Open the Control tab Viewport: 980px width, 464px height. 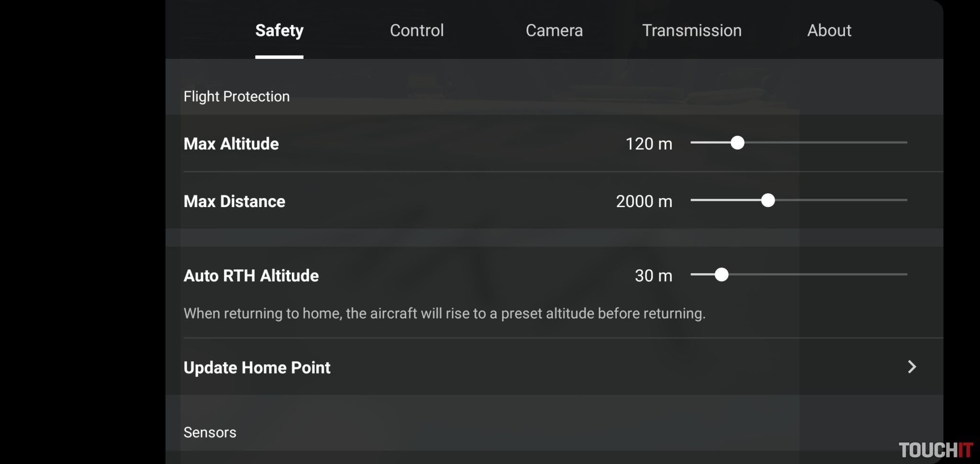[417, 31]
